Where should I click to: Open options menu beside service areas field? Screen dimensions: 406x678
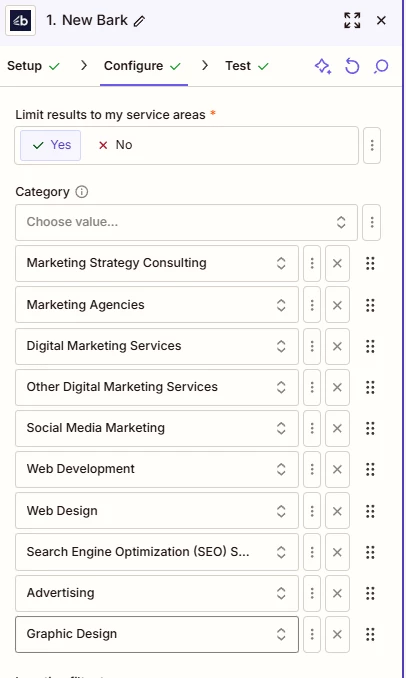pyautogui.click(x=372, y=145)
